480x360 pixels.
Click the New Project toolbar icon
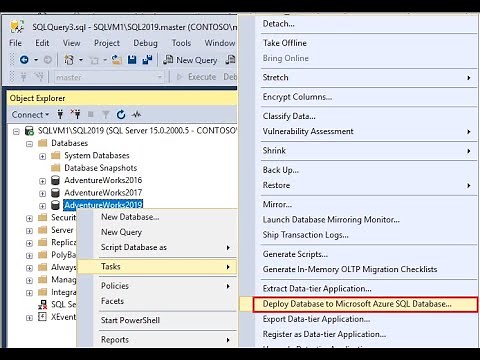pyautogui.click(x=69, y=60)
